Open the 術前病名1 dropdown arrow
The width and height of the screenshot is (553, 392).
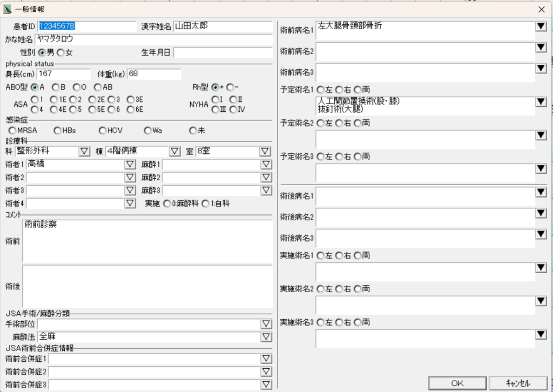point(541,26)
